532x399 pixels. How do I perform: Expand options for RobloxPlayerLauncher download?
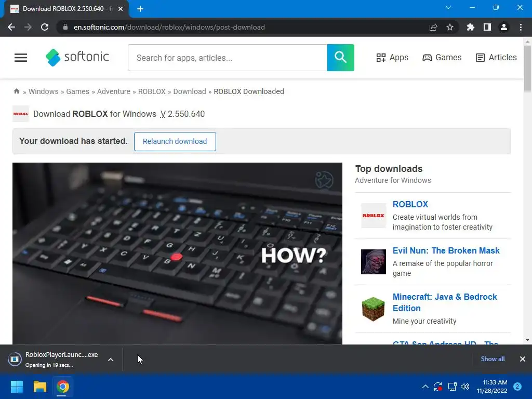tap(111, 360)
